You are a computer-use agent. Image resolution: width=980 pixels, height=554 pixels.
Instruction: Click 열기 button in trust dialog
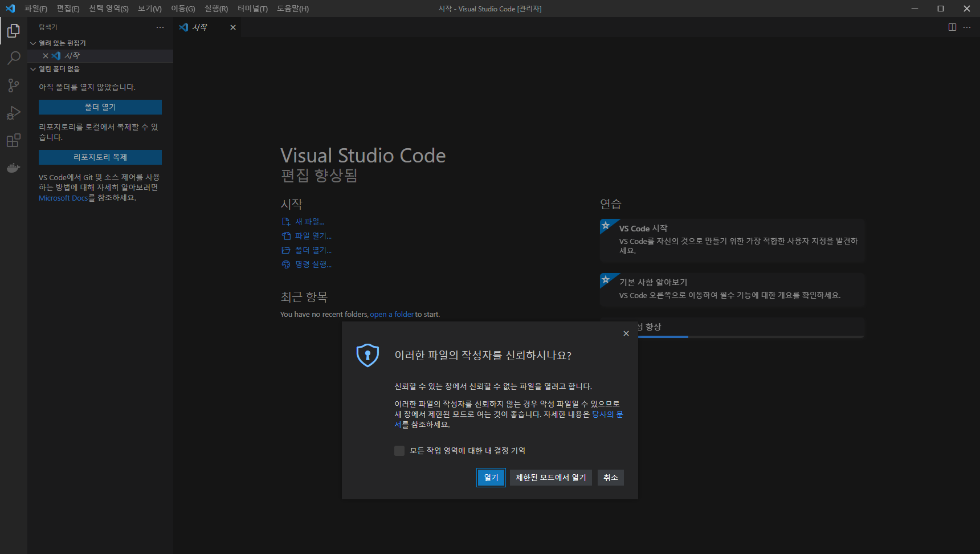491,478
